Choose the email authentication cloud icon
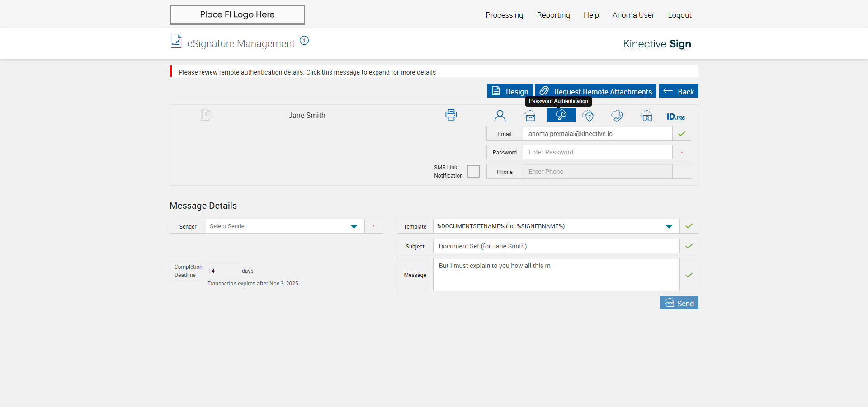The width and height of the screenshot is (868, 407). (530, 116)
